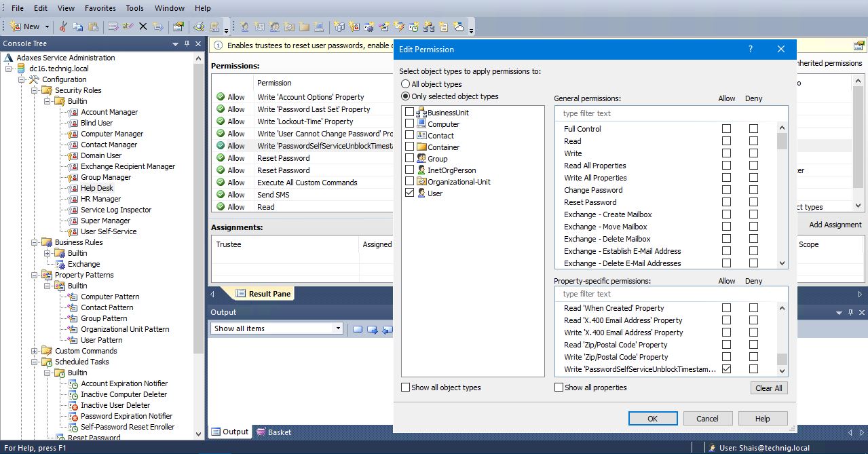Enable Show all object types checkbox
The width and height of the screenshot is (868, 454).
click(405, 387)
